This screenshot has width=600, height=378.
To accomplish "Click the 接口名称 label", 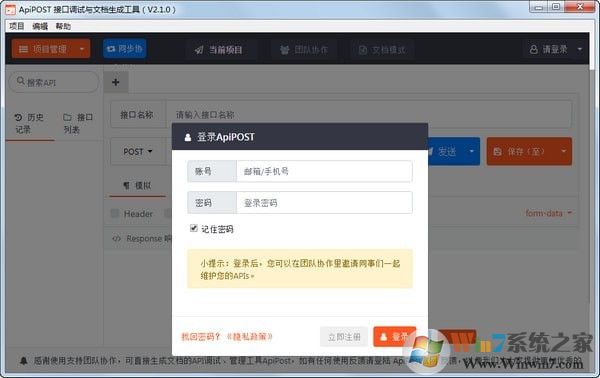I will [x=137, y=114].
